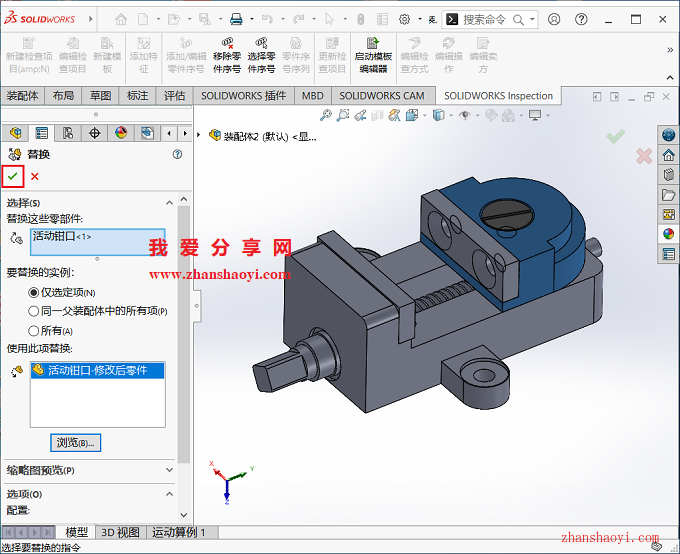Click the Print icon
Image resolution: width=680 pixels, height=554 pixels.
tap(236, 19)
